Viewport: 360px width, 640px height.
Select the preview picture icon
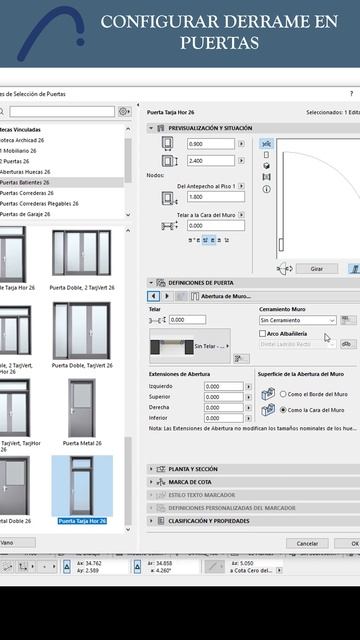pos(266,177)
